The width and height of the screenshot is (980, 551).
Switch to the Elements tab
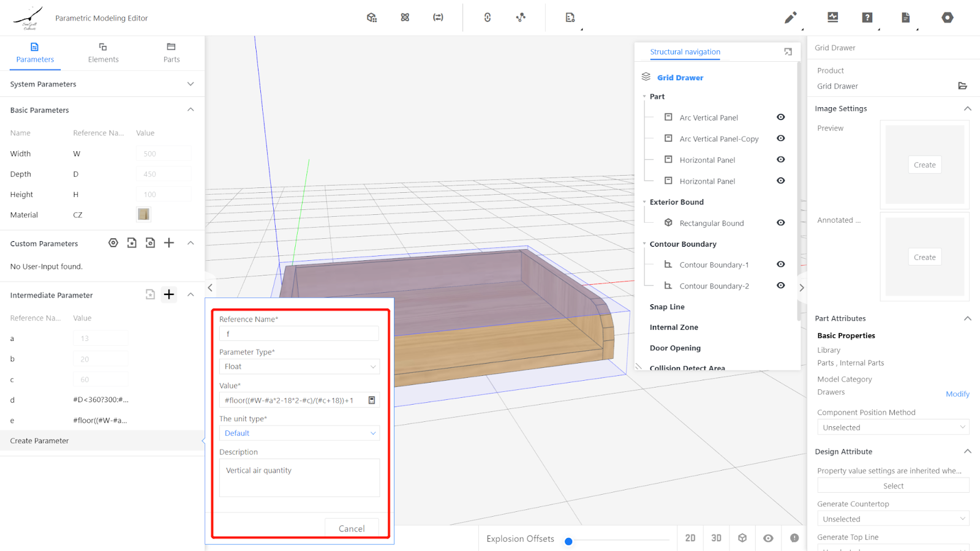coord(103,53)
